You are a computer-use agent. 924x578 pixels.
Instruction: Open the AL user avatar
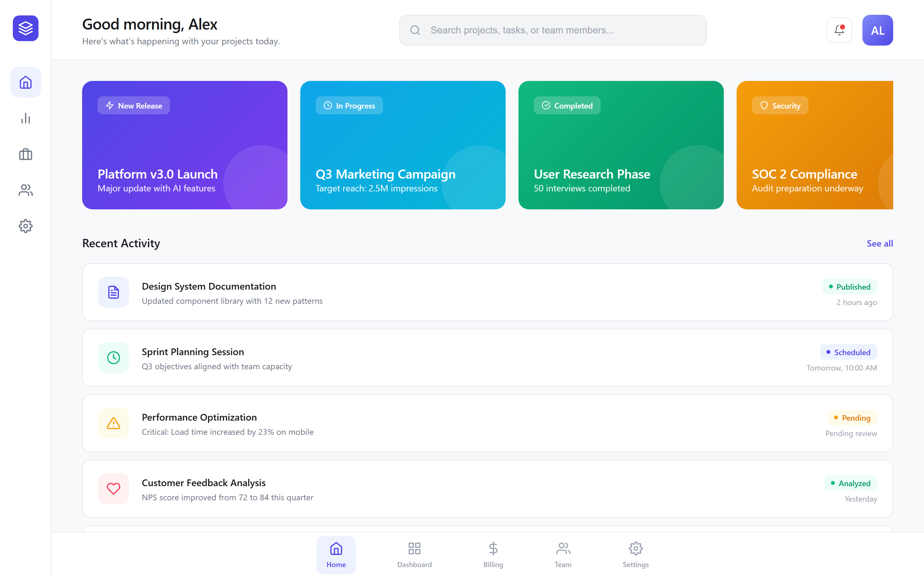click(x=877, y=30)
